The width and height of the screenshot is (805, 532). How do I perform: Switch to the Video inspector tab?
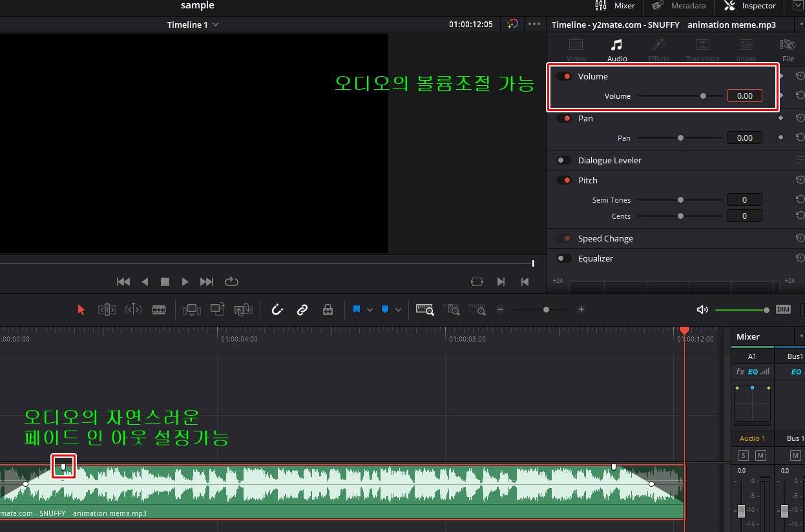click(576, 50)
